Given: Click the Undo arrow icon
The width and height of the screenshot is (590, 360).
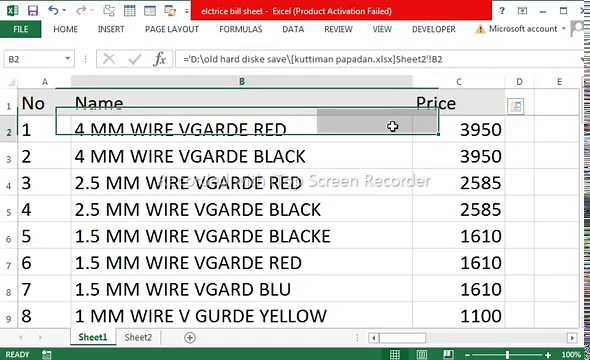Looking at the screenshot, I should pyautogui.click(x=53, y=11).
